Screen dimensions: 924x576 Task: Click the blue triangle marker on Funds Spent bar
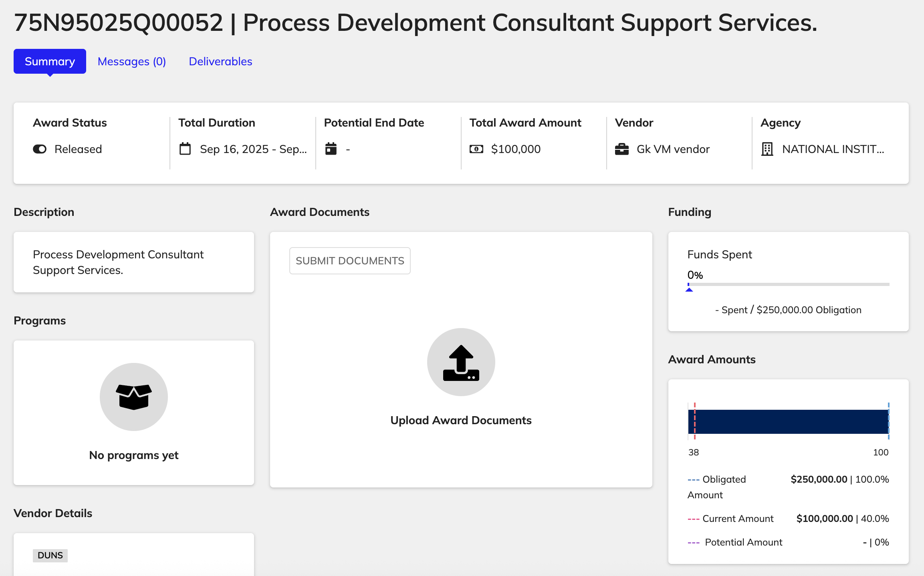coord(689,289)
